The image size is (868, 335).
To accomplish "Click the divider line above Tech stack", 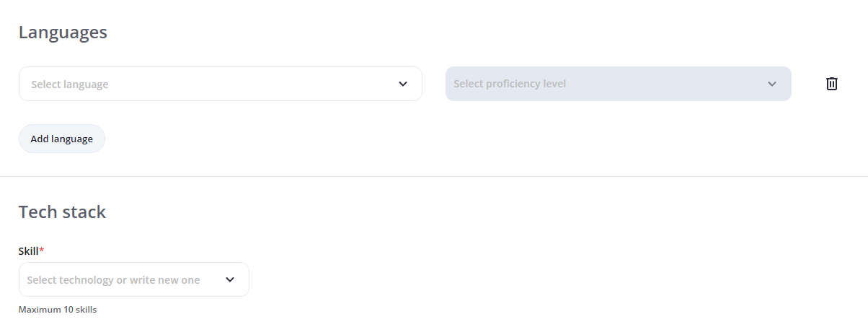I will click(434, 176).
